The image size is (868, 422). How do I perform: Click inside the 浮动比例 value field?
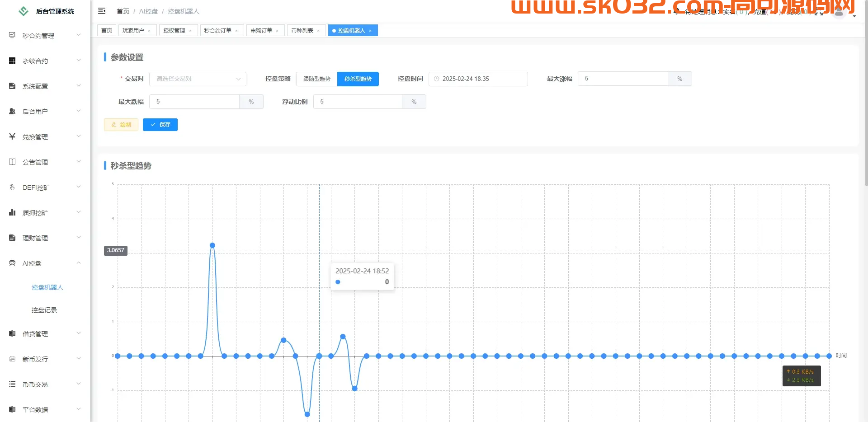pos(357,101)
